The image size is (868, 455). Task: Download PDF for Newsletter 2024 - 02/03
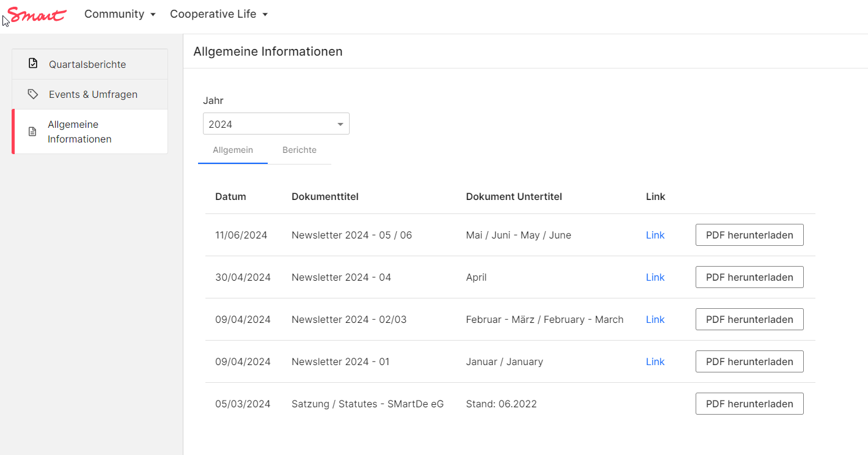[x=749, y=319]
